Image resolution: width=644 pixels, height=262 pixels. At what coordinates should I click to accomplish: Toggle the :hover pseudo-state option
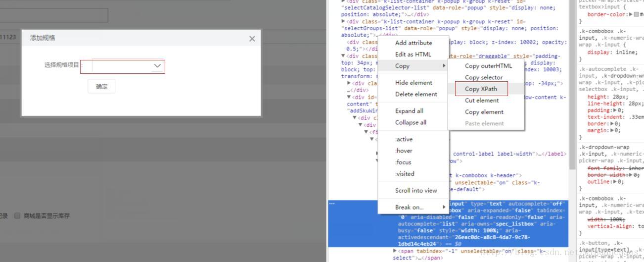pyautogui.click(x=403, y=151)
